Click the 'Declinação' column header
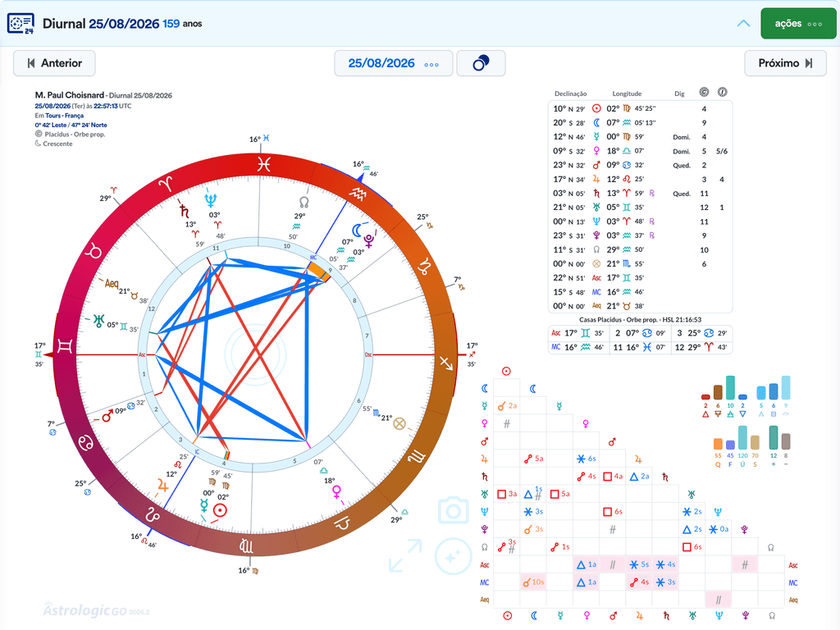Viewport: 840px width, 630px height. tap(571, 94)
